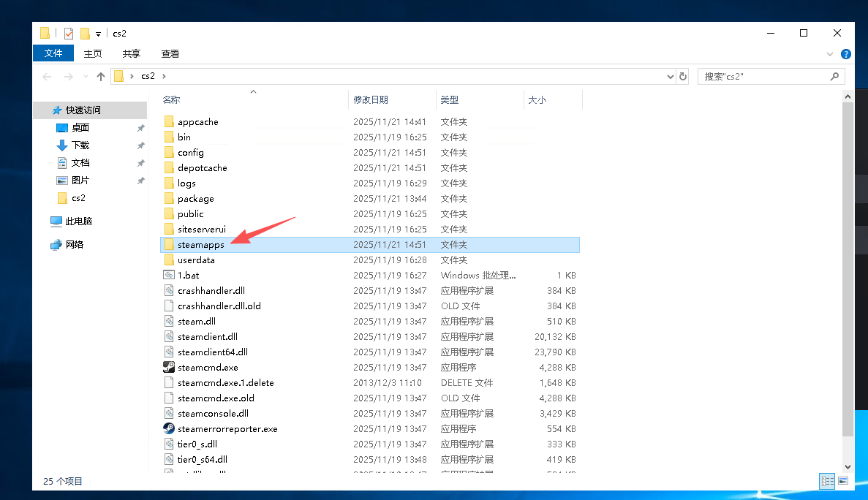Select the steamapps folder

[200, 245]
